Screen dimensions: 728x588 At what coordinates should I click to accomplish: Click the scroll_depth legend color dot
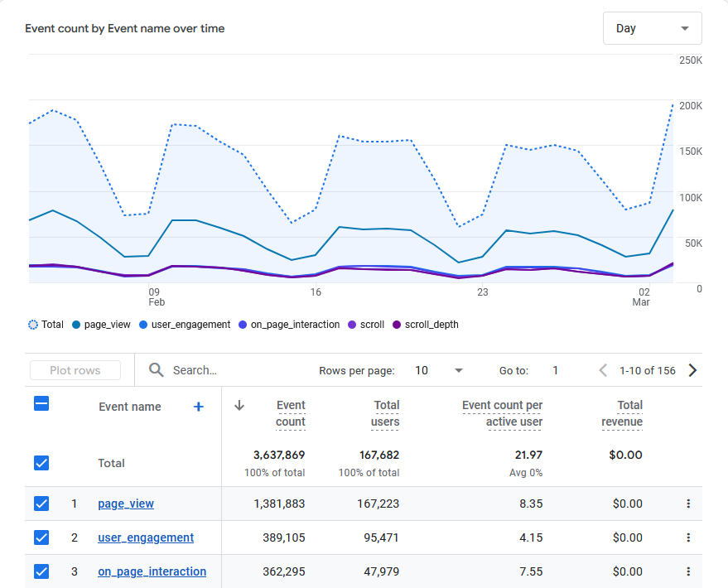click(397, 325)
